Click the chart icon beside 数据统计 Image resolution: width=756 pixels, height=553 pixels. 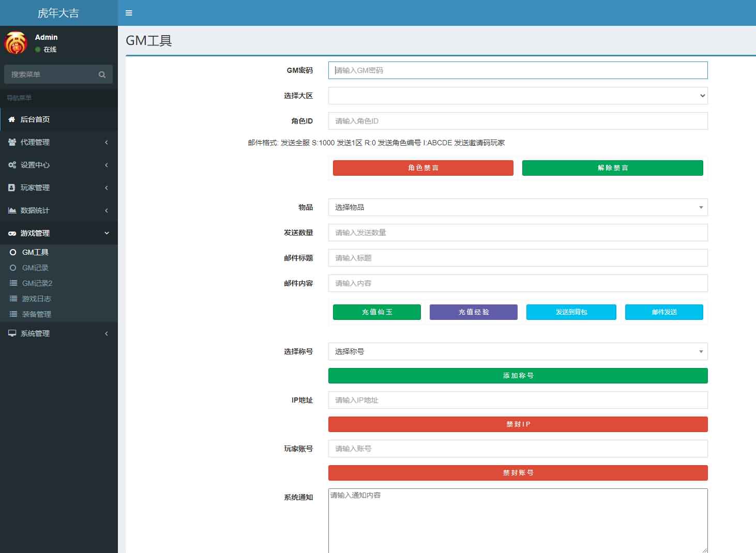pyautogui.click(x=12, y=210)
